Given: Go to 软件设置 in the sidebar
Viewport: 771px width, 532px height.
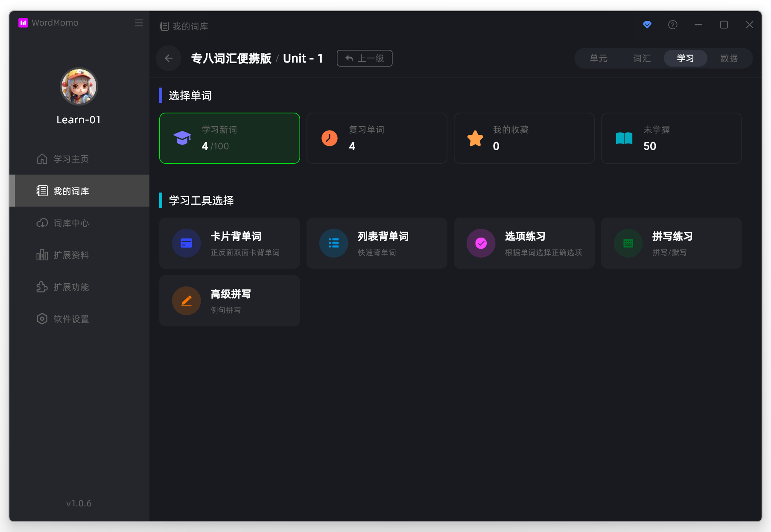Looking at the screenshot, I should (x=71, y=319).
